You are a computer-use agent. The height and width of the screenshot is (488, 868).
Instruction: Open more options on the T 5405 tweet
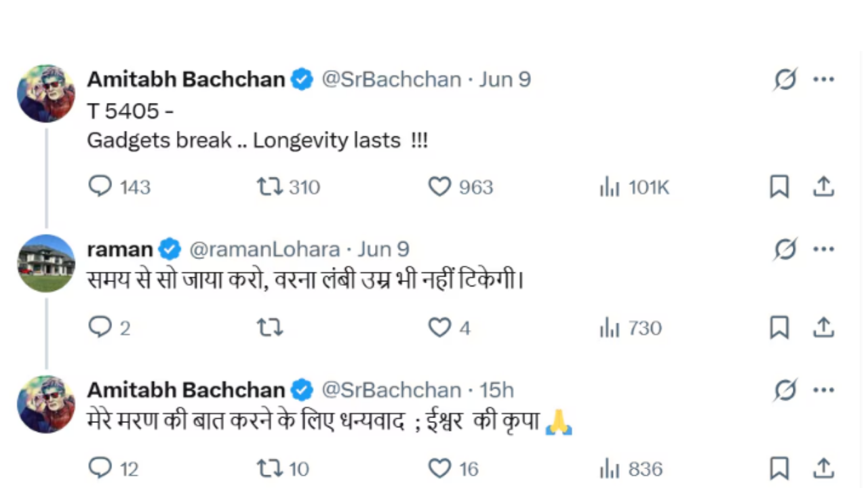(823, 80)
